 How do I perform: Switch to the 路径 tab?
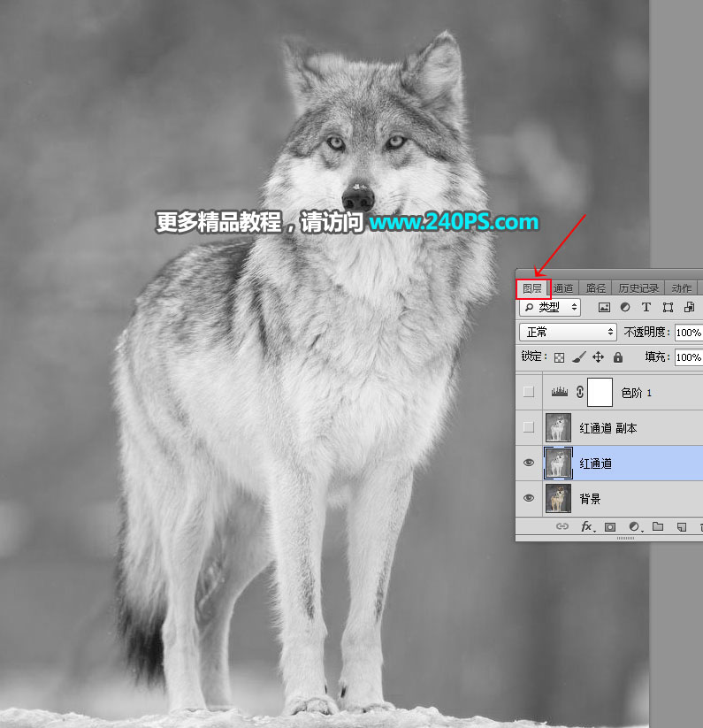click(596, 287)
